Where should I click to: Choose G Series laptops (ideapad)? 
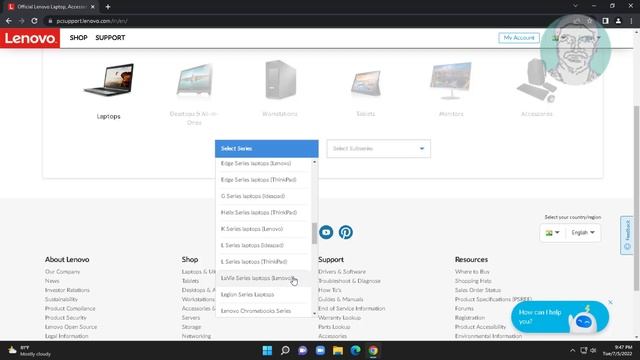(x=264, y=196)
